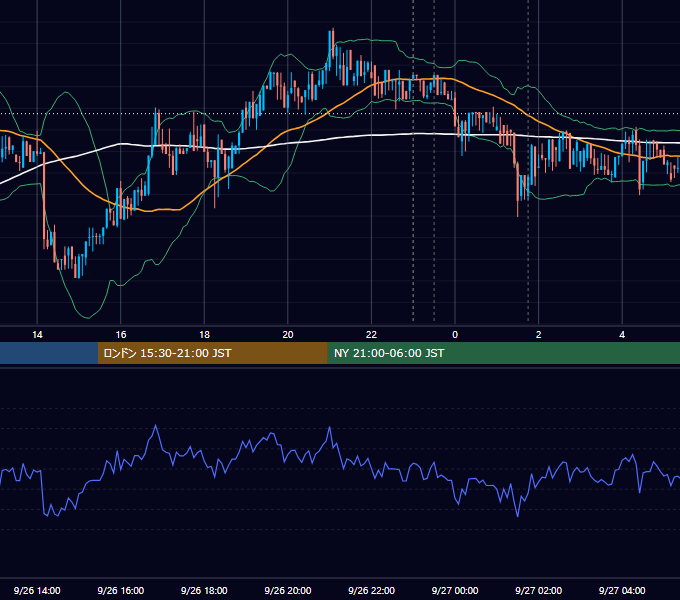Screen dimensions: 680x600
Task: Click the '9/26 16:00' date label
Action: click(x=121, y=590)
